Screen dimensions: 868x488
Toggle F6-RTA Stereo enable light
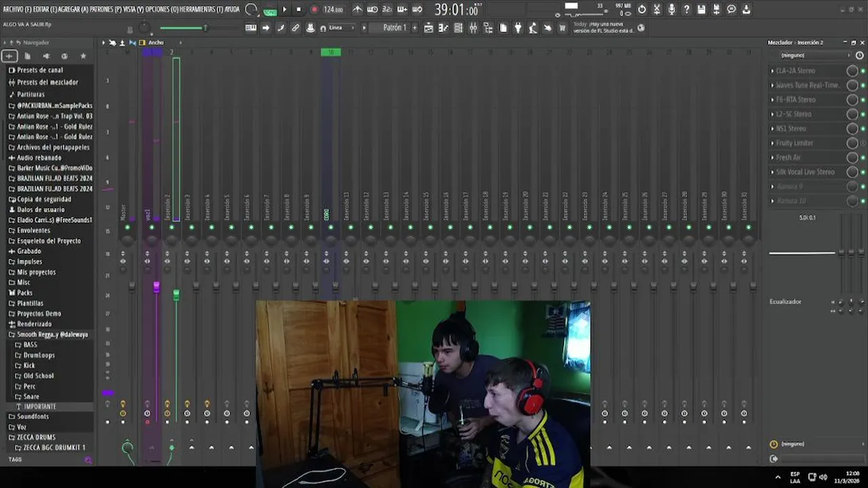pos(863,100)
